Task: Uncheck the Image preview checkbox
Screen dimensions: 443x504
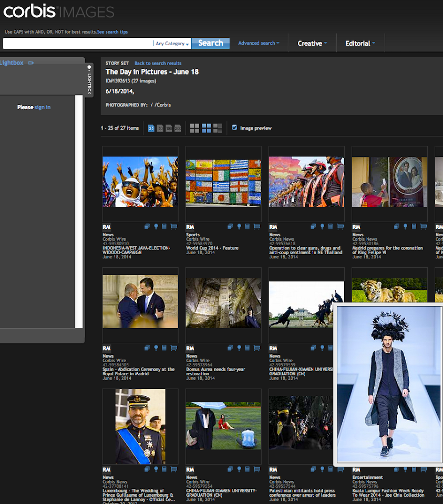Action: [234, 128]
